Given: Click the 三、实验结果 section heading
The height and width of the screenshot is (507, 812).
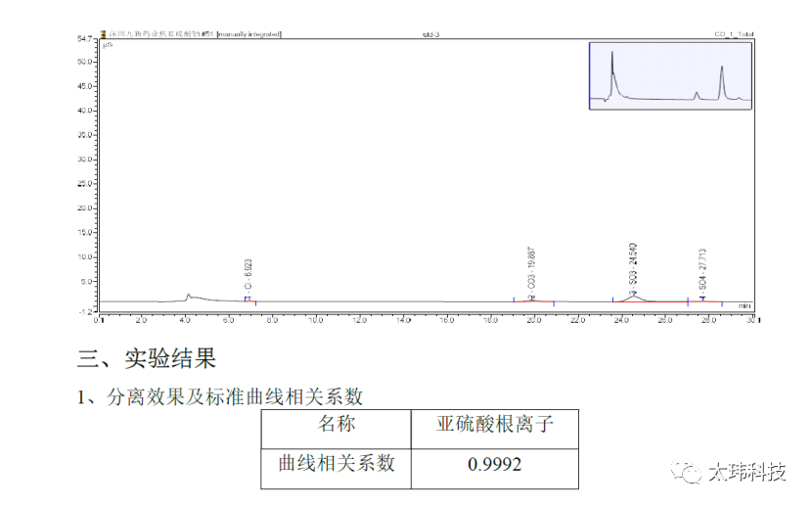Looking at the screenshot, I should (x=147, y=359).
